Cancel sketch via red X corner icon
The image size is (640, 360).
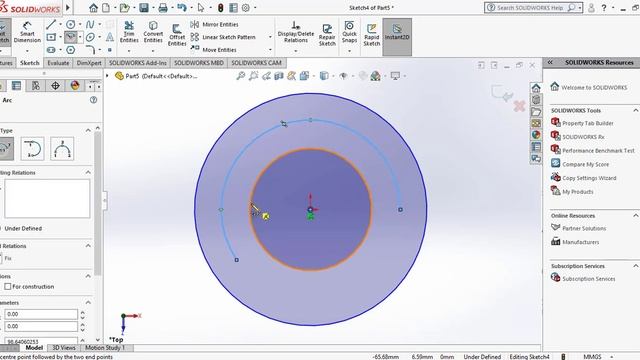point(519,107)
